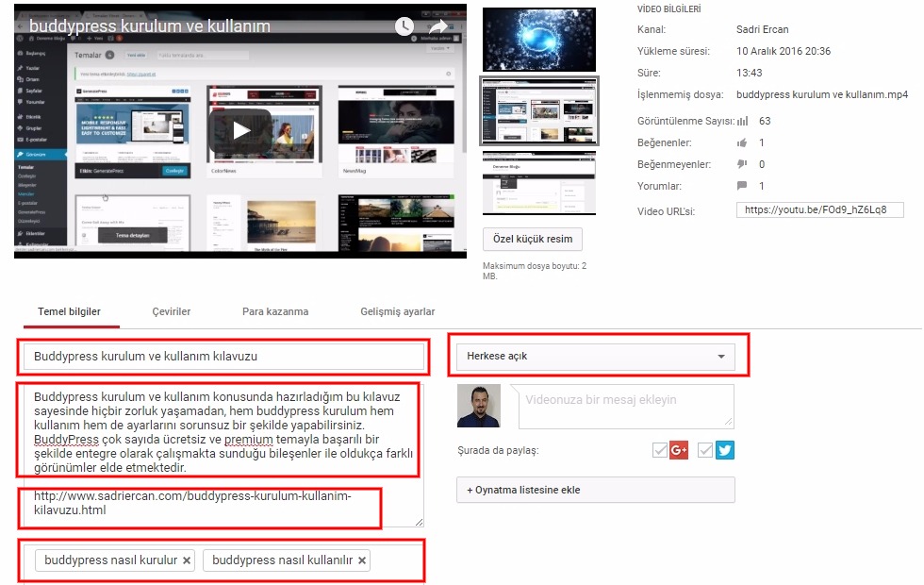Image resolution: width=924 pixels, height=585 pixels.
Task: Click the video title input field
Action: pos(224,357)
